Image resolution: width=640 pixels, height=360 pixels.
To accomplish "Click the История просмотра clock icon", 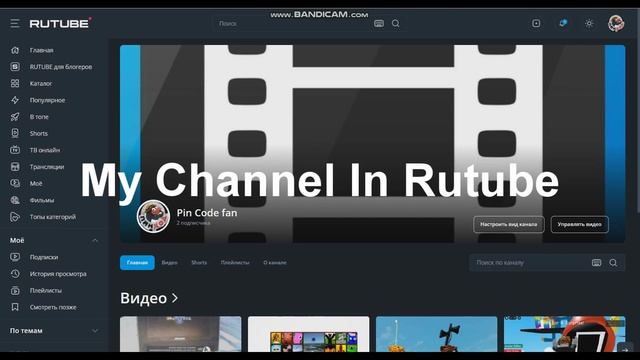I will click(x=15, y=274).
